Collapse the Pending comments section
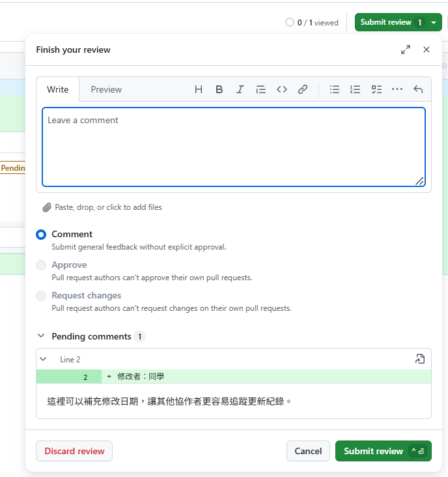This screenshot has height=477, width=448. tap(41, 336)
